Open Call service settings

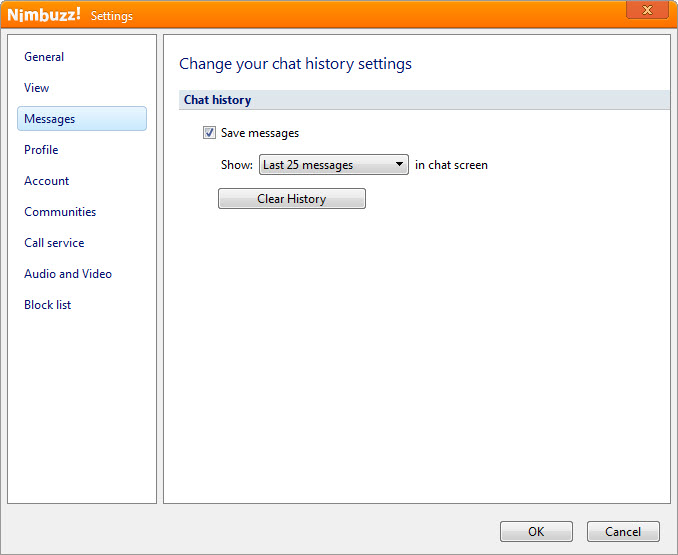pos(54,243)
